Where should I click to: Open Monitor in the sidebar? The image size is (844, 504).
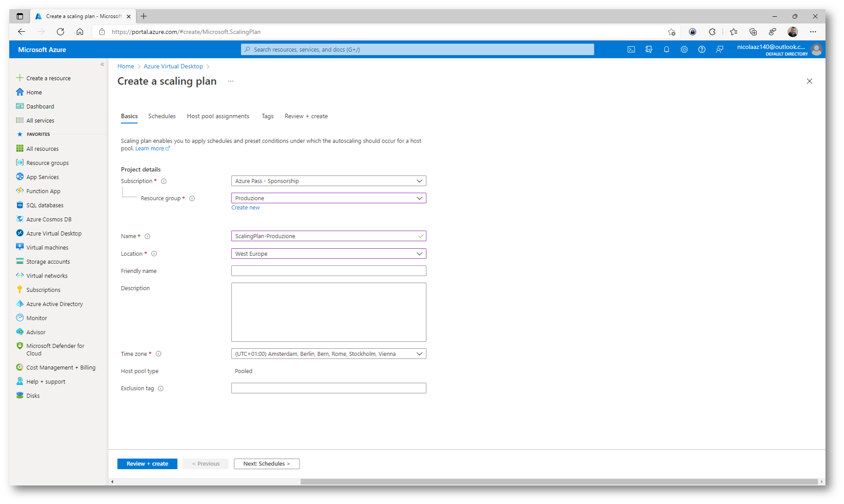[x=37, y=318]
